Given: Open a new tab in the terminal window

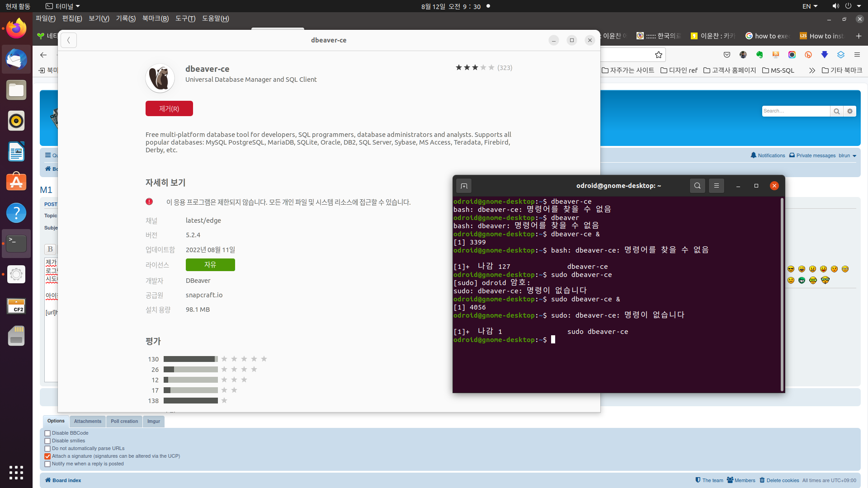Looking at the screenshot, I should pyautogui.click(x=464, y=186).
